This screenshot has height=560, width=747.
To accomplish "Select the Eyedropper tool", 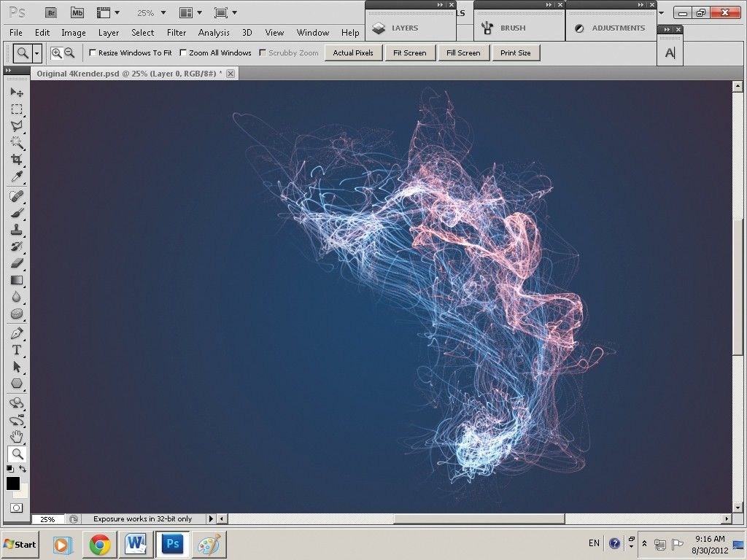I will 17,176.
